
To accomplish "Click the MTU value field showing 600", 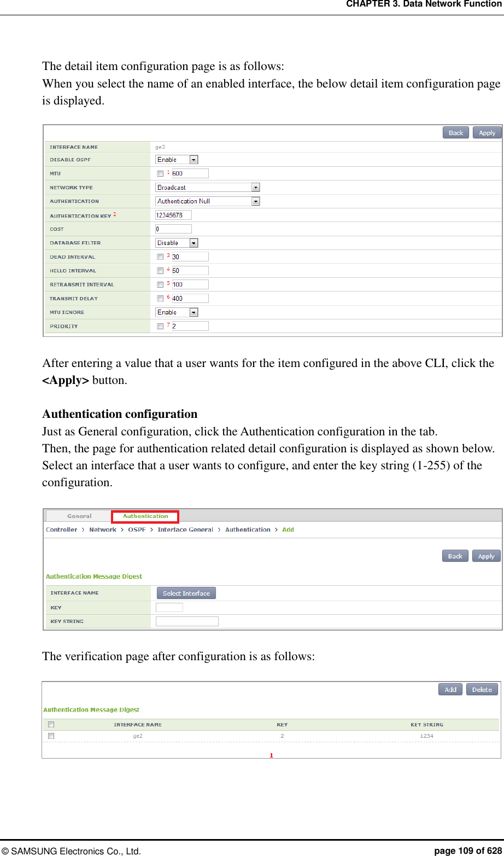I will click(190, 173).
